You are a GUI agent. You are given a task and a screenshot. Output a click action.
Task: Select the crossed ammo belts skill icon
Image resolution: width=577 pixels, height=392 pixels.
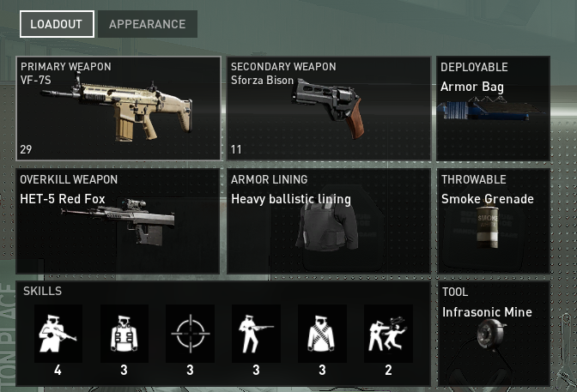coord(322,334)
